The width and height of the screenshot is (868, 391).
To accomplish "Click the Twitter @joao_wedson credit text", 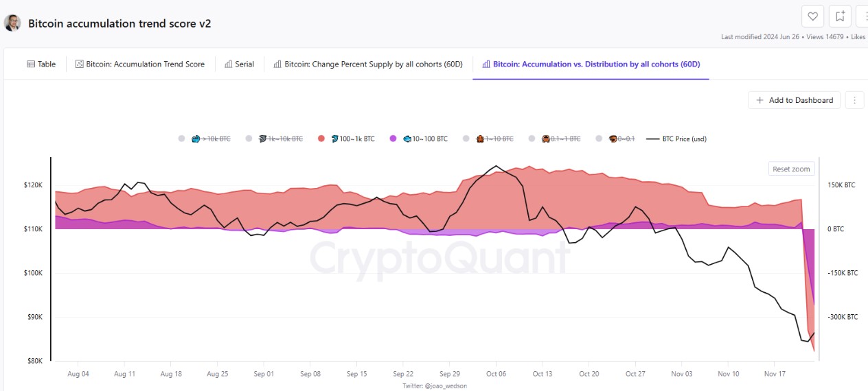I will tap(435, 386).
